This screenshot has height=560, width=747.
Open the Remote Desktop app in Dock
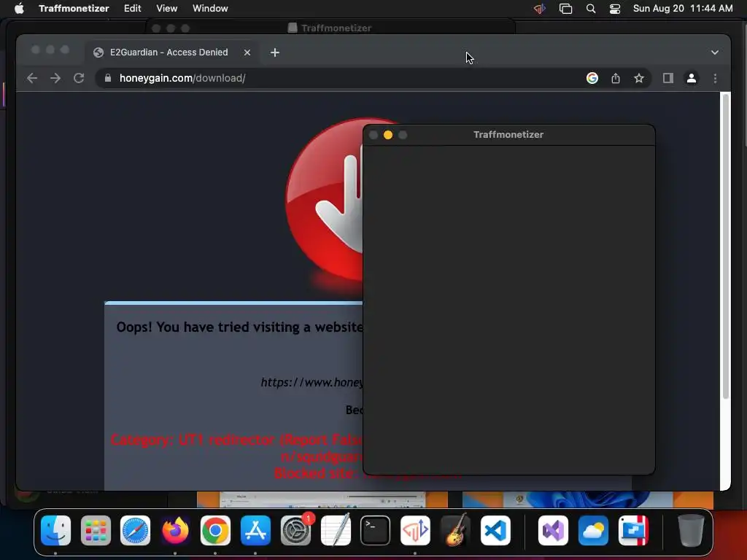click(x=633, y=530)
